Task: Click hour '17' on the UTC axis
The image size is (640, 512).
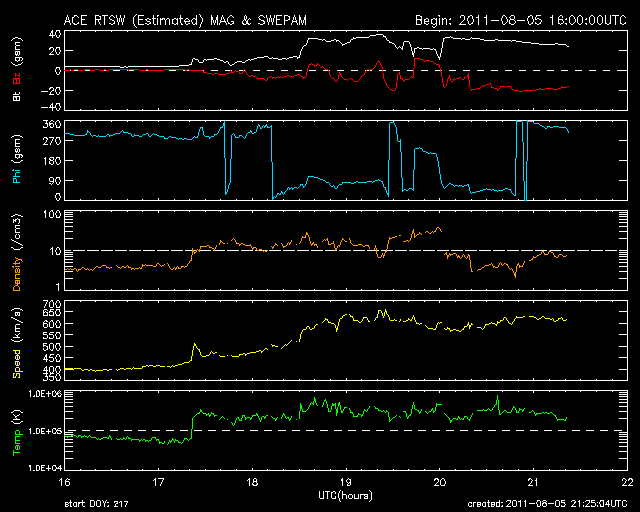Action: pyautogui.click(x=158, y=482)
